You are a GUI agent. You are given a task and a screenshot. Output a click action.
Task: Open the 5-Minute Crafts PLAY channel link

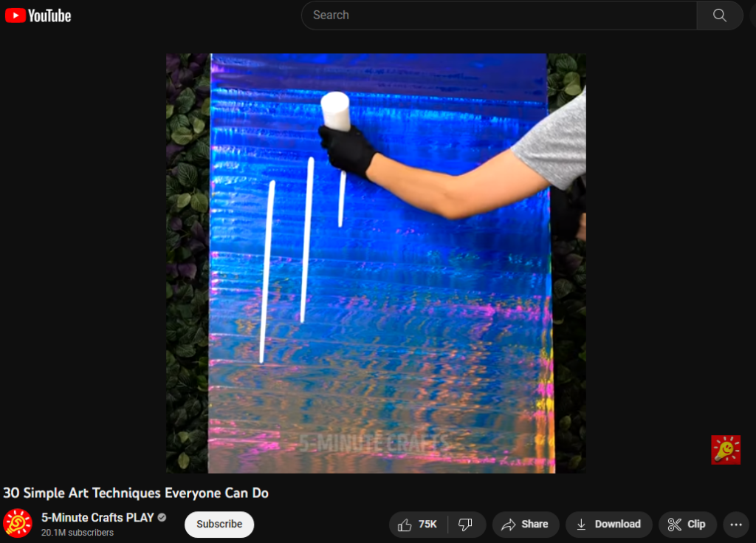tap(97, 517)
